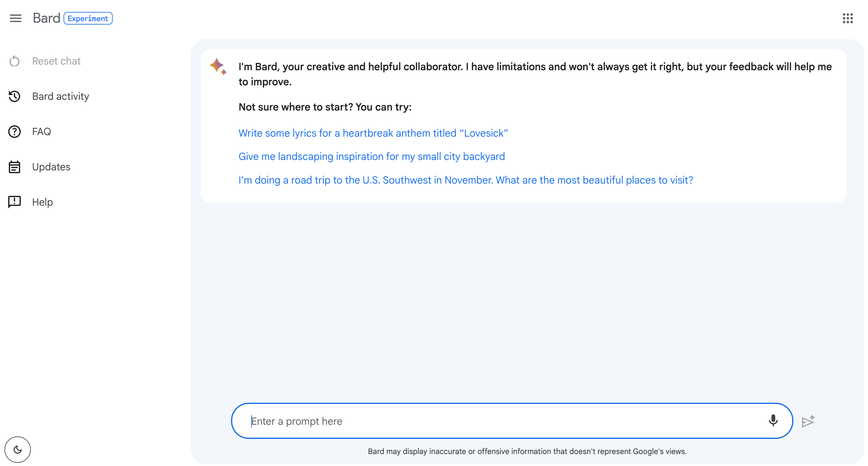868x466 pixels.
Task: Expand the Updates section
Action: point(51,167)
